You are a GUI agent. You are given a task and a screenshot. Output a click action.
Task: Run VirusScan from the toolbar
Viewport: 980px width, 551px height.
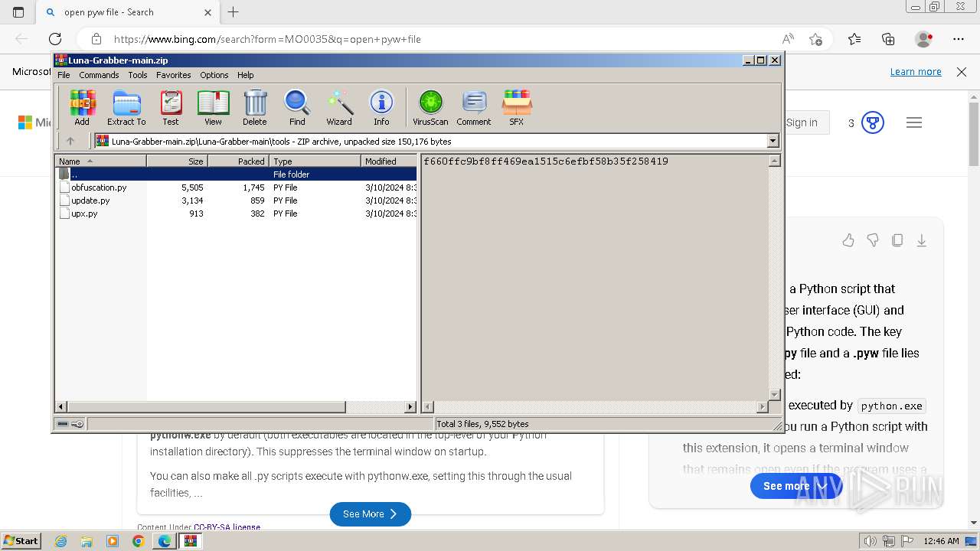pos(430,108)
